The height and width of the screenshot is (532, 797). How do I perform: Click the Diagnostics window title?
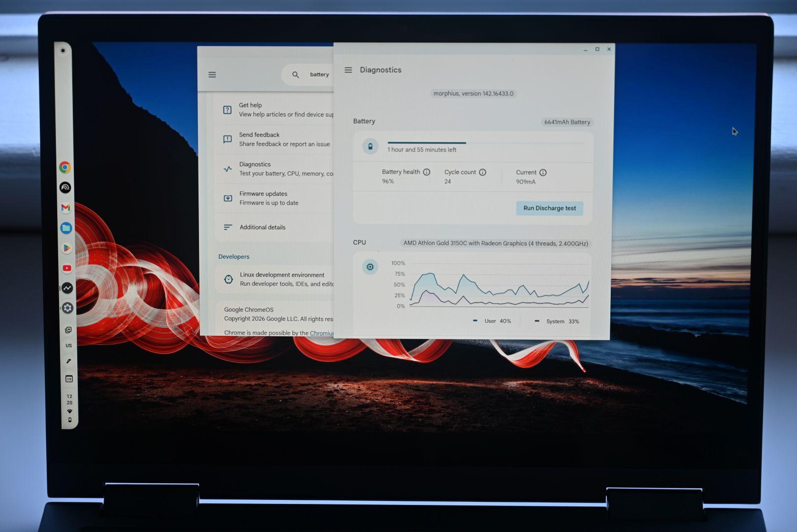pos(381,70)
